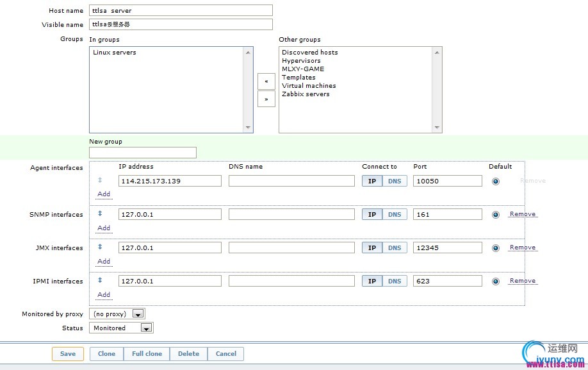Click Other groups list scroll up arrow
This screenshot has width=588, height=370.
(437, 53)
